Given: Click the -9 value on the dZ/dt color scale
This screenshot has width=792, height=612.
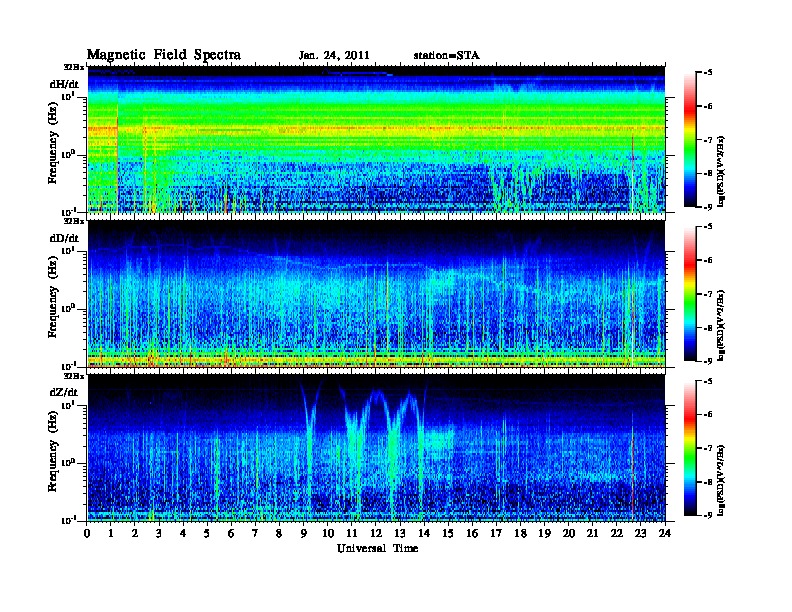Looking at the screenshot, I should point(708,515).
